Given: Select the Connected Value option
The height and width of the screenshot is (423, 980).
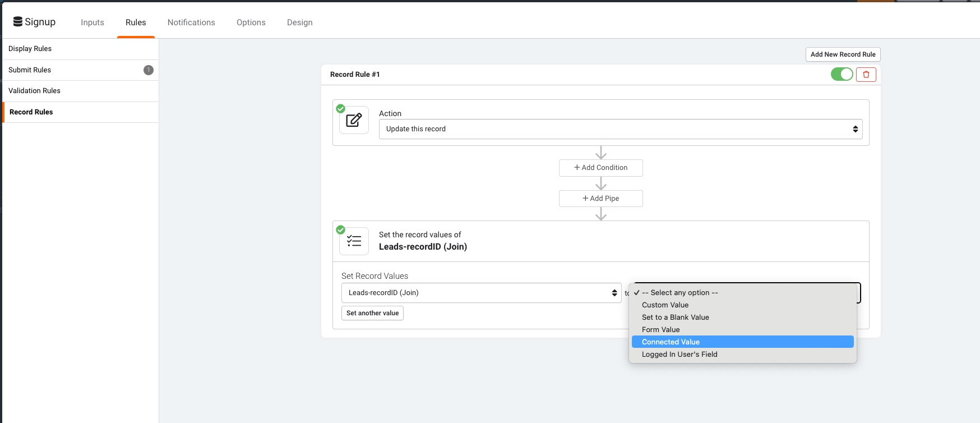Looking at the screenshot, I should click(x=743, y=342).
